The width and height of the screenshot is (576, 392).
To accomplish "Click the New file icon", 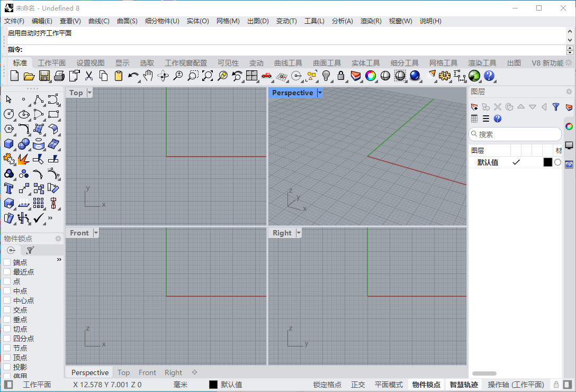I will [14, 76].
